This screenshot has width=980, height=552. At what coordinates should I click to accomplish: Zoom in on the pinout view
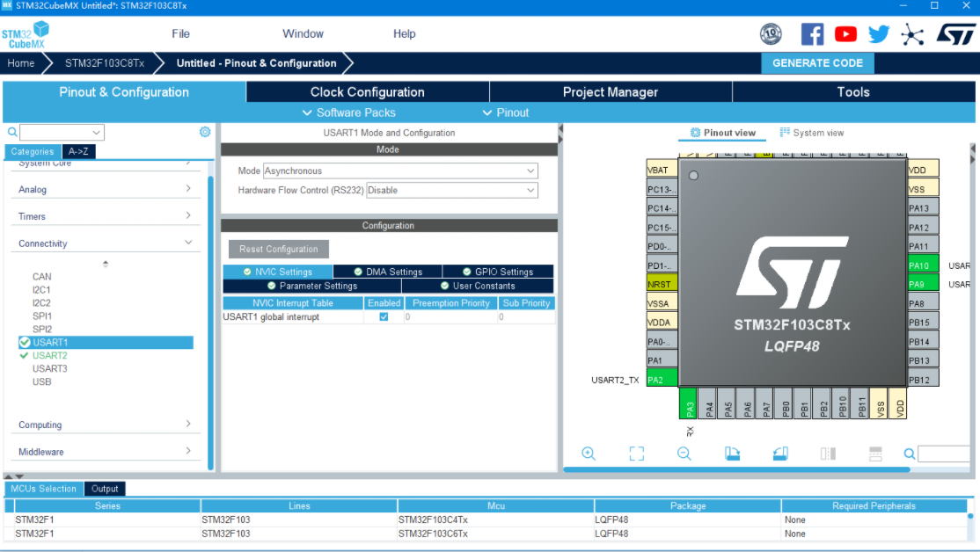[589, 454]
